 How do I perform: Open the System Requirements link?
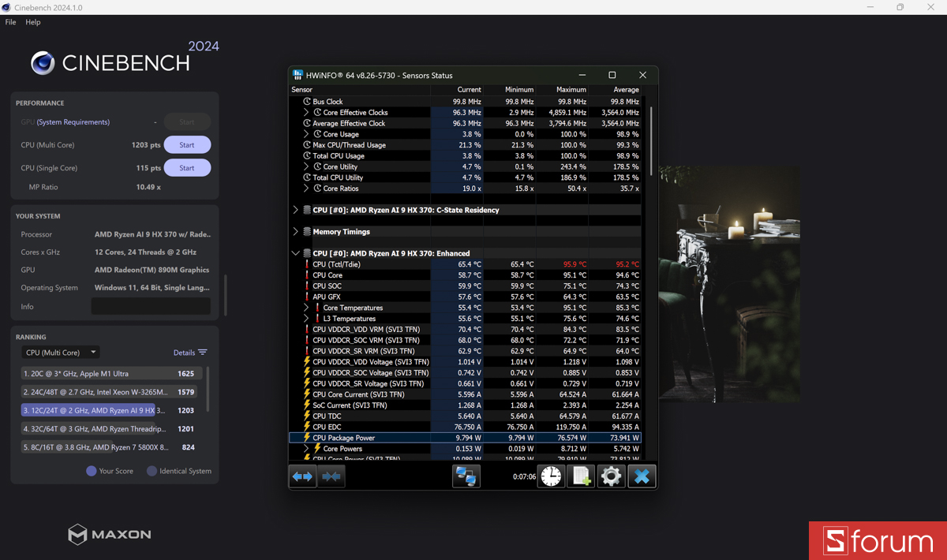[73, 122]
